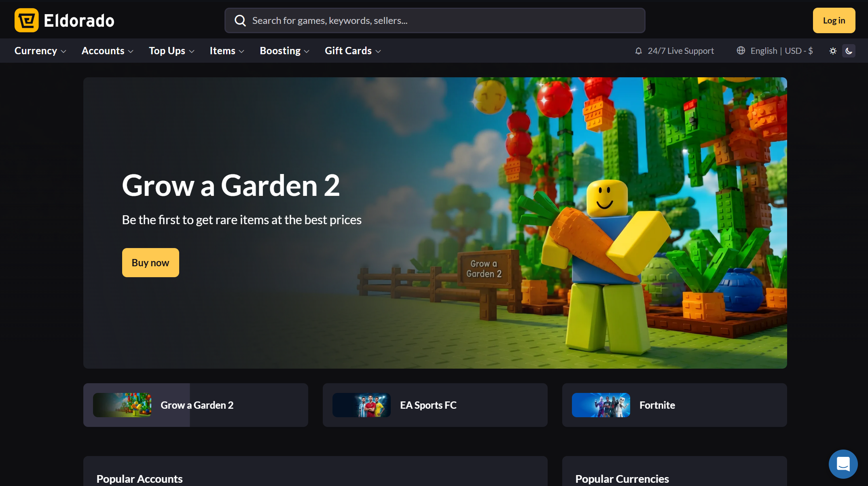Click the Popular Currencies heading
Image resolution: width=868 pixels, height=486 pixels.
coord(622,479)
